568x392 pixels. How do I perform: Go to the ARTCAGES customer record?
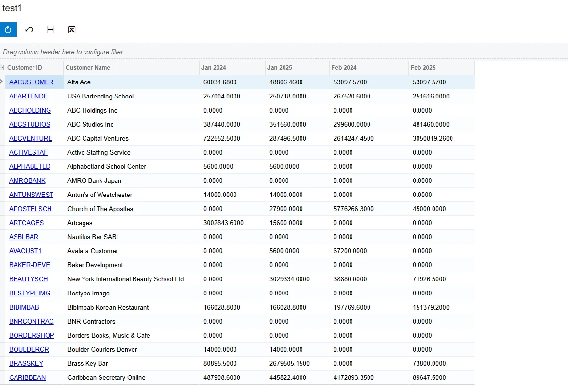[x=26, y=223]
